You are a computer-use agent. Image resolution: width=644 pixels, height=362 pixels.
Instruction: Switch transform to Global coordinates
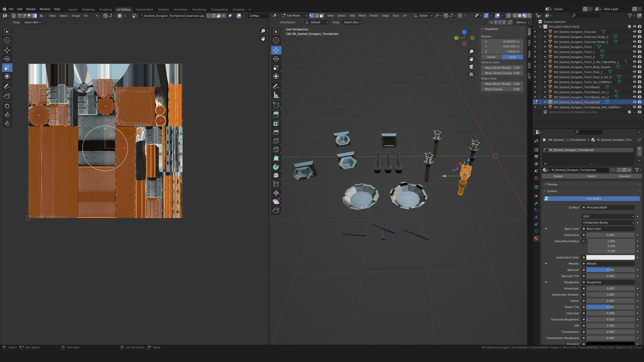(491, 57)
